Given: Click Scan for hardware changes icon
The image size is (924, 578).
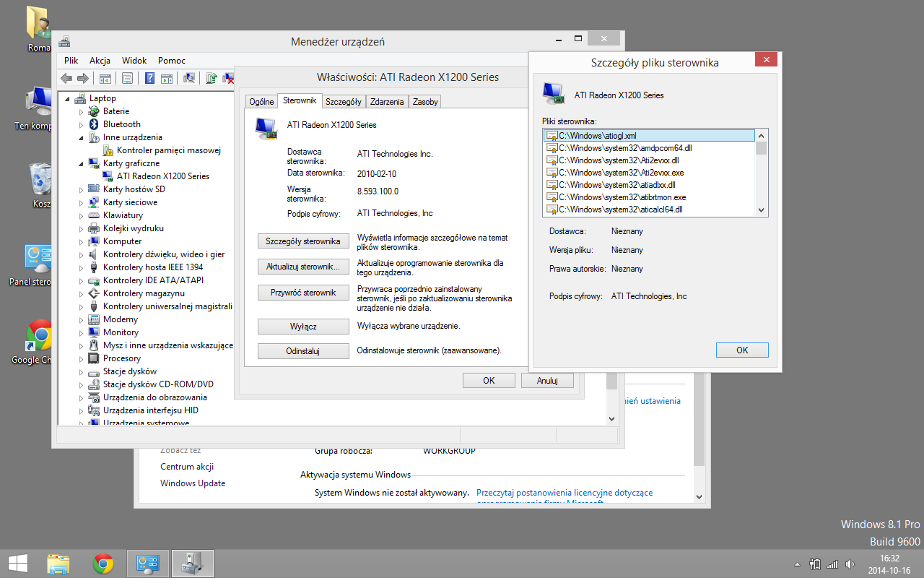Looking at the screenshot, I should [189, 77].
